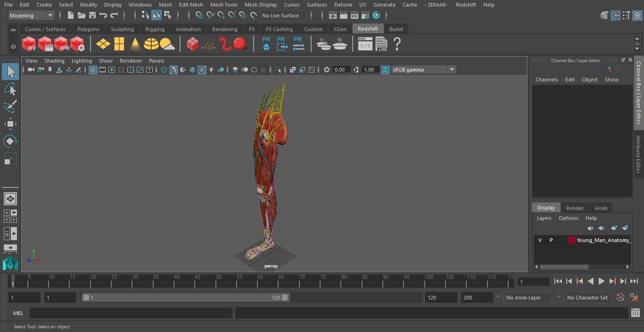Create Redshift spot light cone icon
644x332 pixels.
(135, 44)
